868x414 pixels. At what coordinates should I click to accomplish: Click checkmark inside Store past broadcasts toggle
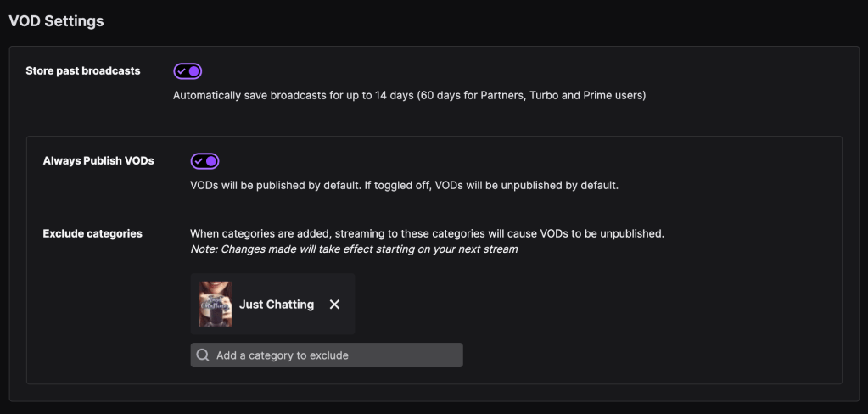pos(182,71)
